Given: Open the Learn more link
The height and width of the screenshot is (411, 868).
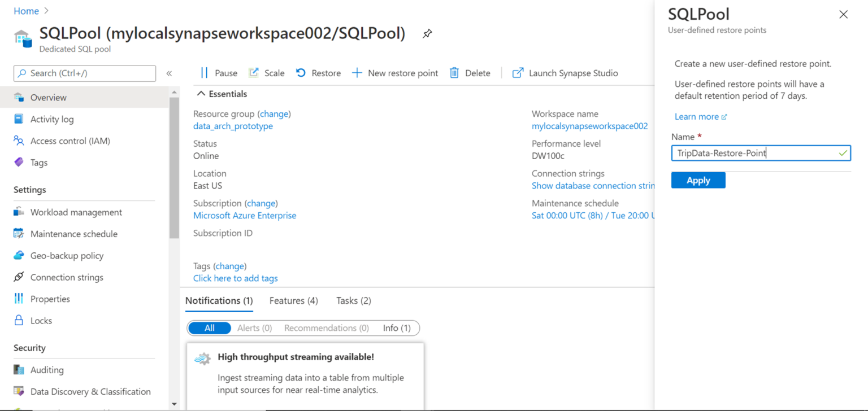Looking at the screenshot, I should click(x=697, y=116).
